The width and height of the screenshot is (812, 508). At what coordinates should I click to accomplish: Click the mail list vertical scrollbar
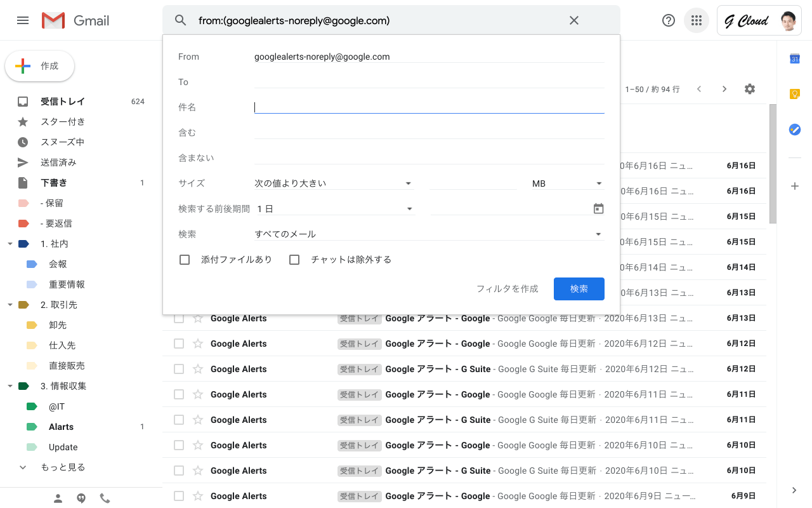coord(773,164)
